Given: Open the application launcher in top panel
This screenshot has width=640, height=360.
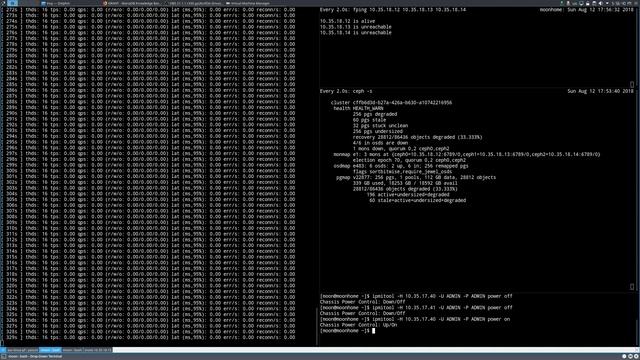Looking at the screenshot, I should point(3,3).
